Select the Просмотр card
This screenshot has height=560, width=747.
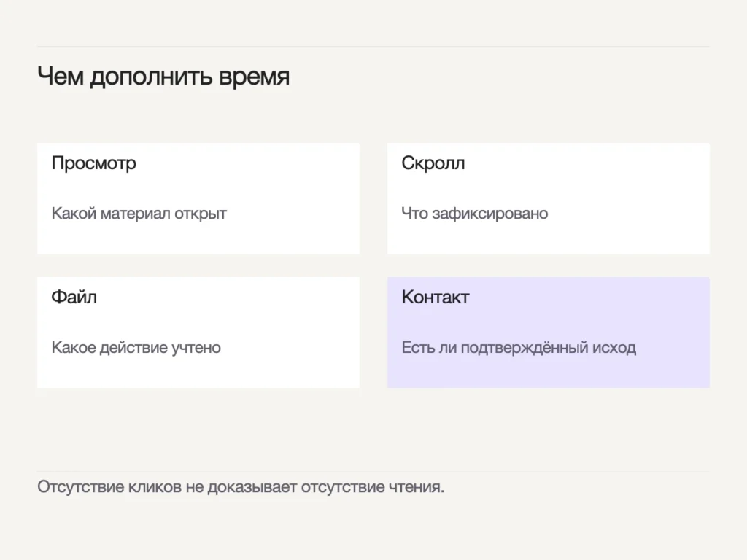coord(198,198)
